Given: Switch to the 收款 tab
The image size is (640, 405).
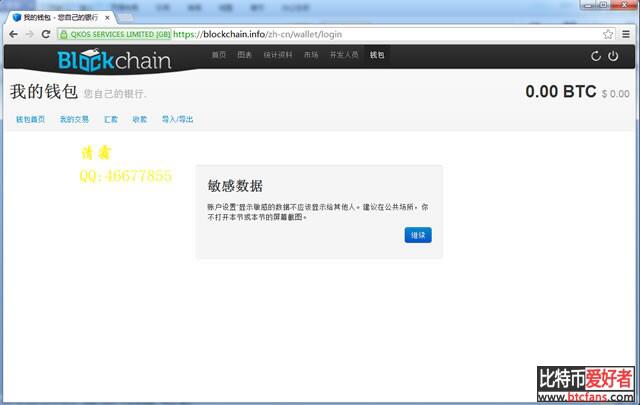Looking at the screenshot, I should pyautogui.click(x=140, y=120).
